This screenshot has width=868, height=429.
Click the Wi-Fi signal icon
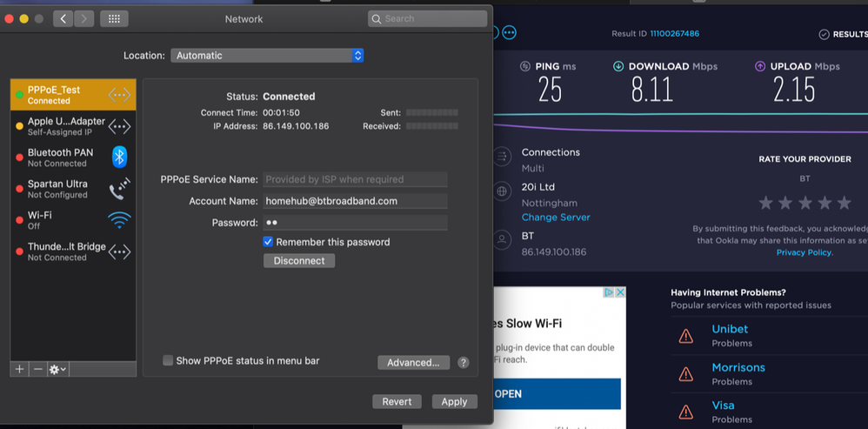119,220
